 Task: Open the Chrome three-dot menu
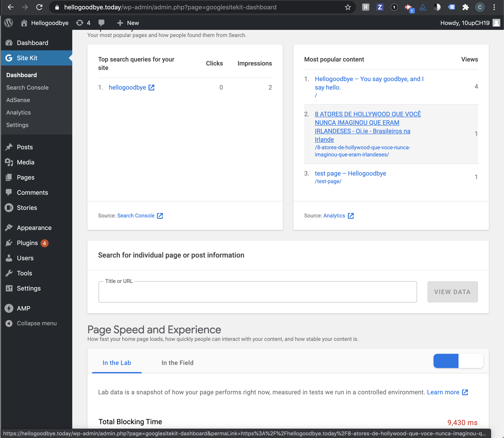pos(494,7)
